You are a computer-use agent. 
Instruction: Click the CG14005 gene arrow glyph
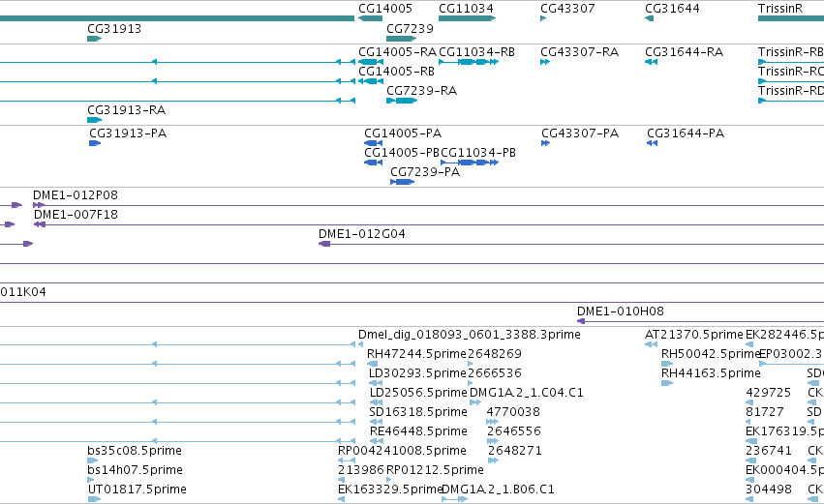[x=371, y=18]
